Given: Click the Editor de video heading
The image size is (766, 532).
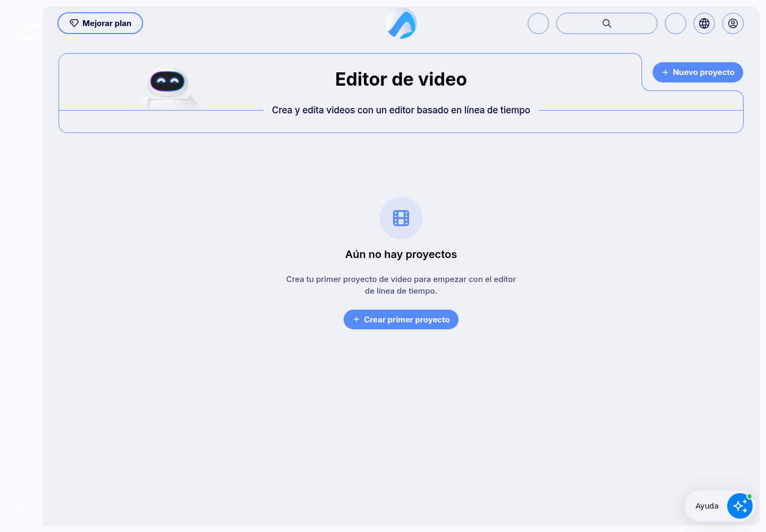Looking at the screenshot, I should 401,79.
